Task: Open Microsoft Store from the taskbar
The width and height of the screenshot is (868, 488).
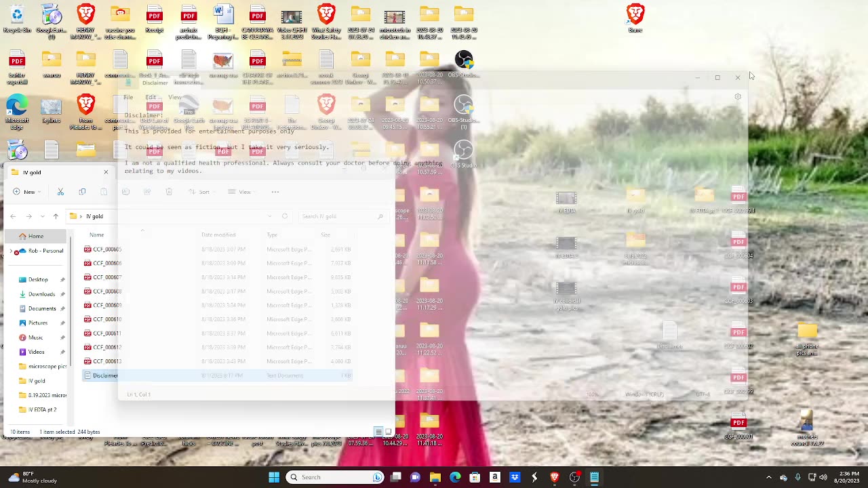Action: coord(475,477)
